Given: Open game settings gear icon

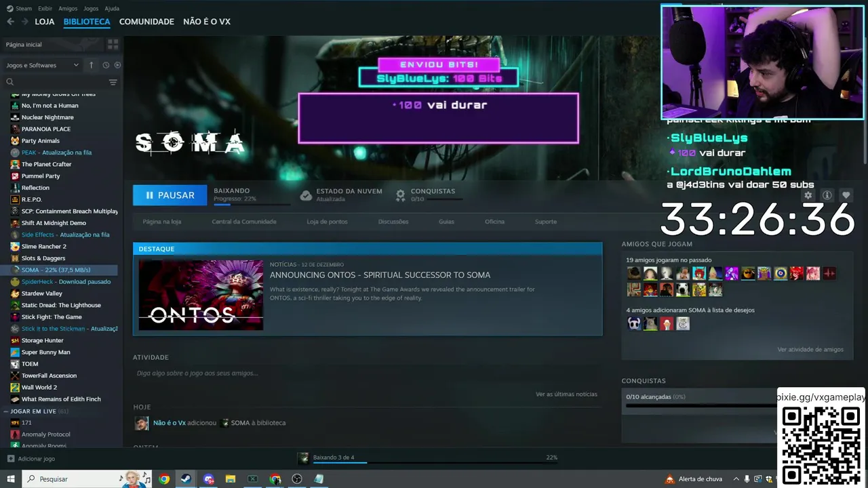Looking at the screenshot, I should (x=808, y=195).
